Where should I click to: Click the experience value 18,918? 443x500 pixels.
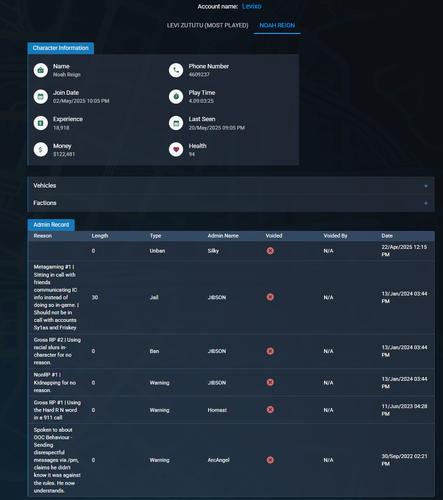(x=61, y=128)
